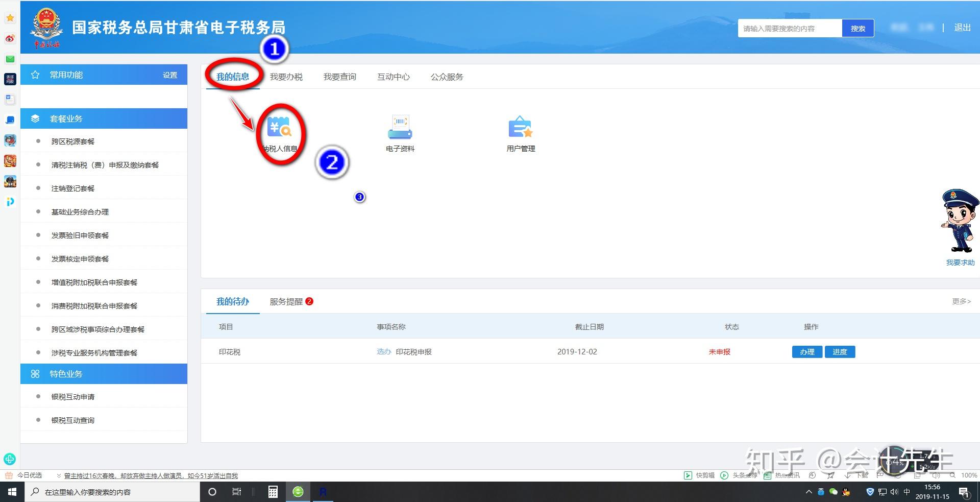Viewport: 980px width, 502px height.
Task: Open the WPS document icon in the sidebar
Action: [10, 100]
